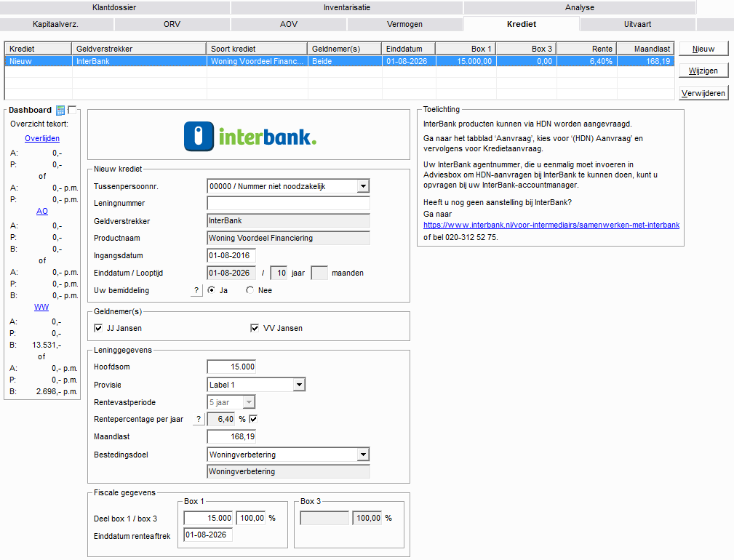Click the Box 3 percentage field
The image size is (734, 560).
pyautogui.click(x=367, y=518)
